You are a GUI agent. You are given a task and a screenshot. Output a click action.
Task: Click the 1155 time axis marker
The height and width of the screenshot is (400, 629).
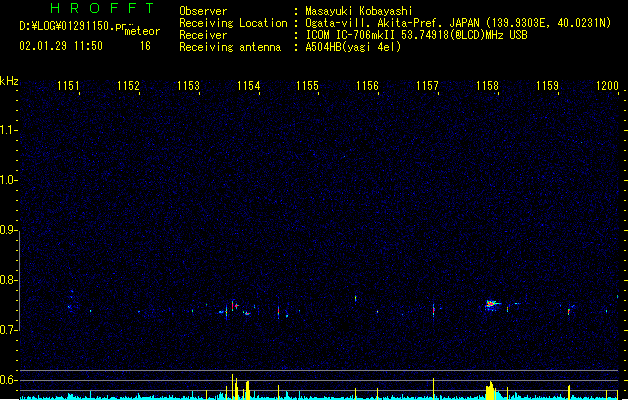tap(307, 86)
